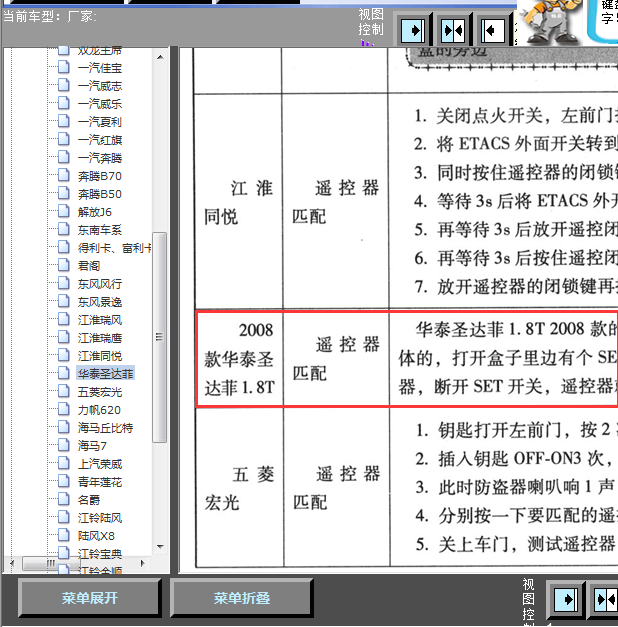Open the 一汽奔腾 entry

(x=100, y=158)
